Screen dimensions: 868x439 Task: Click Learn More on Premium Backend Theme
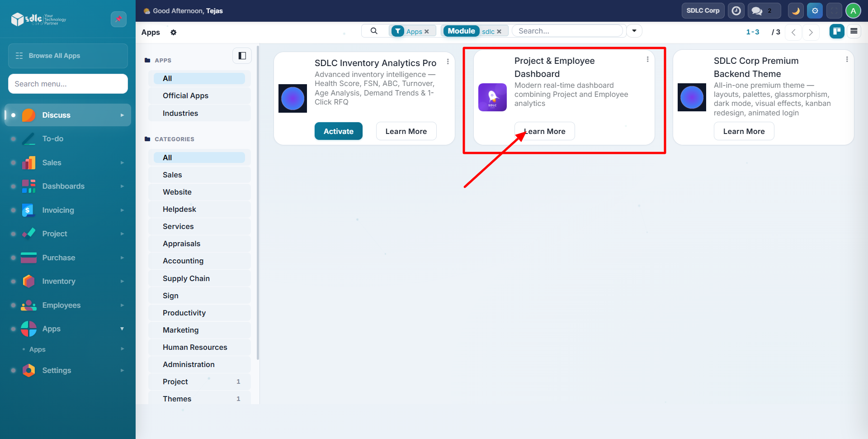[744, 131]
